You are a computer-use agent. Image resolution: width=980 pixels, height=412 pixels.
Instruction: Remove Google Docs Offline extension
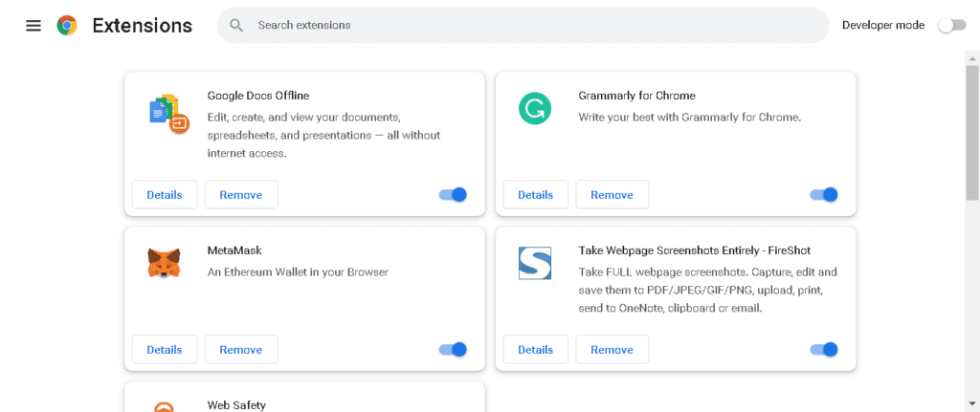click(240, 195)
